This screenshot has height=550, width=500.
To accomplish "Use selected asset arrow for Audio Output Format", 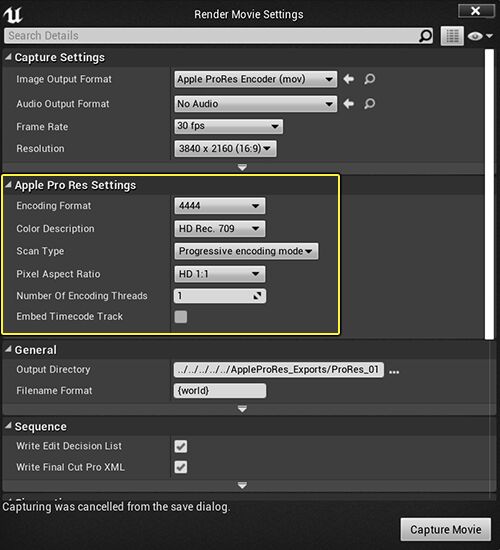I will point(348,104).
